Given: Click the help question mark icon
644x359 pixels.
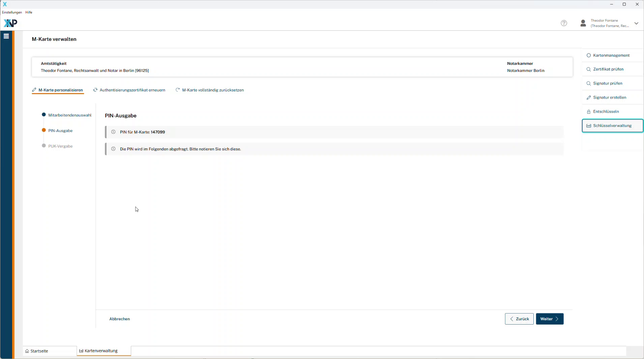Looking at the screenshot, I should coord(564,23).
